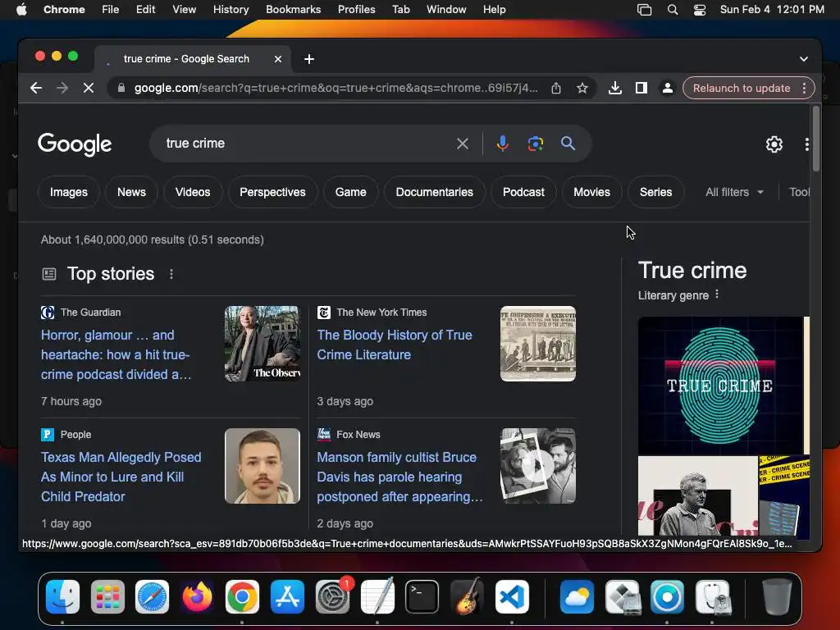
Task: Launch Firefox from the Dock
Action: [x=197, y=596]
